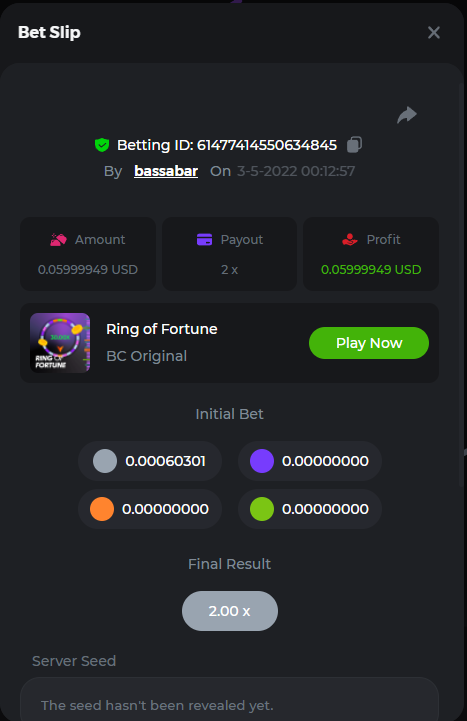467x721 pixels.
Task: Click the purple color bet circle
Action: (x=262, y=461)
